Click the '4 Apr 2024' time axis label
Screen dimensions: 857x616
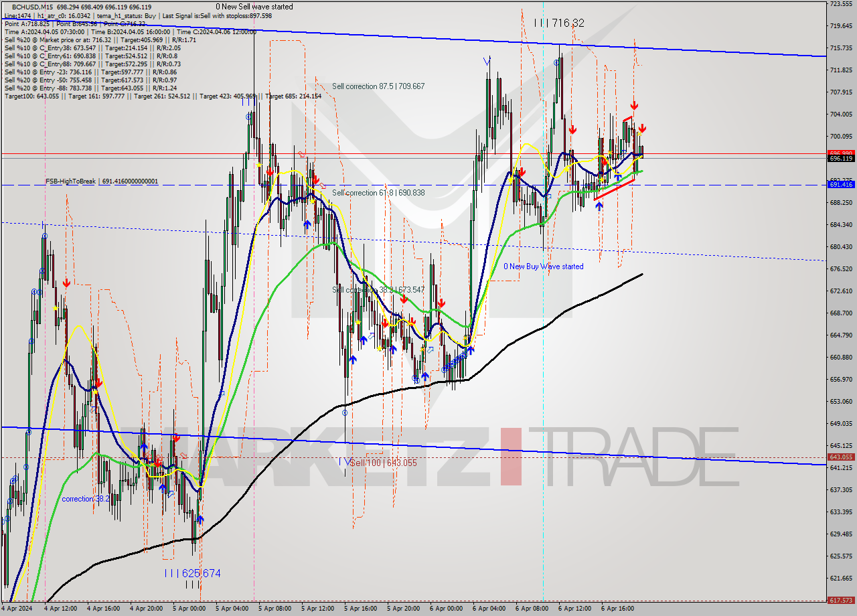17,609
